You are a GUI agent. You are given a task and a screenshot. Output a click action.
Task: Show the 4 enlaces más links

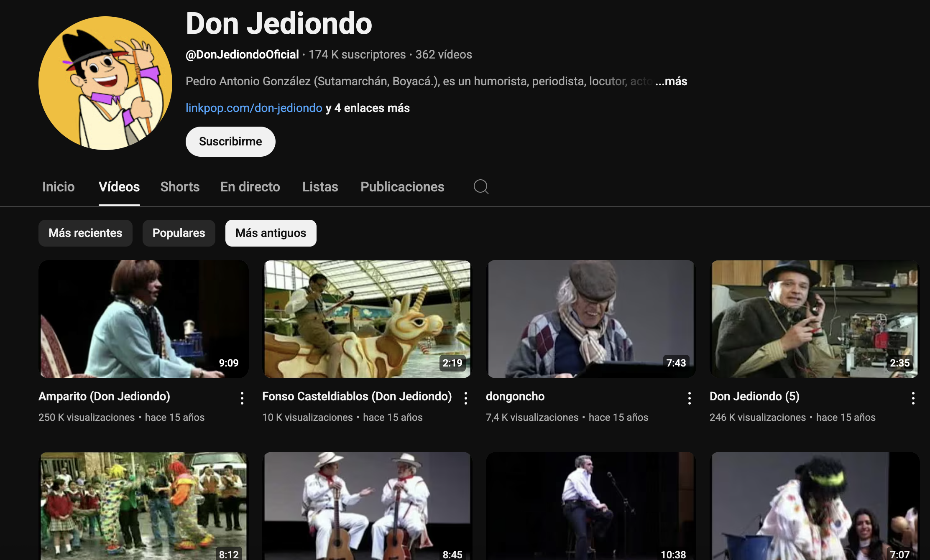368,108
